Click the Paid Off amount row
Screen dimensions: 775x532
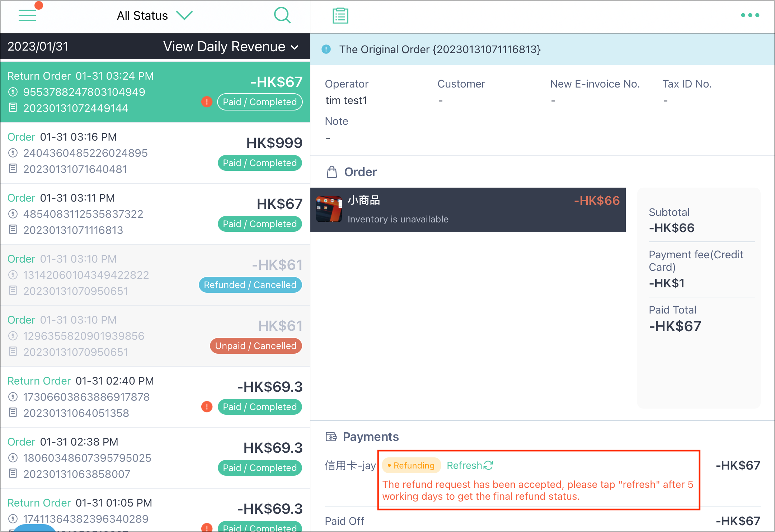pos(542,521)
